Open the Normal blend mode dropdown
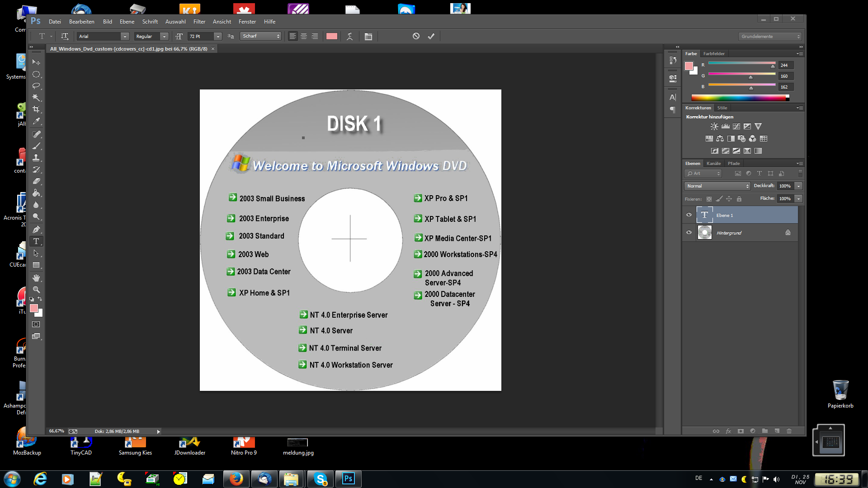This screenshot has width=868, height=488. coord(717,186)
